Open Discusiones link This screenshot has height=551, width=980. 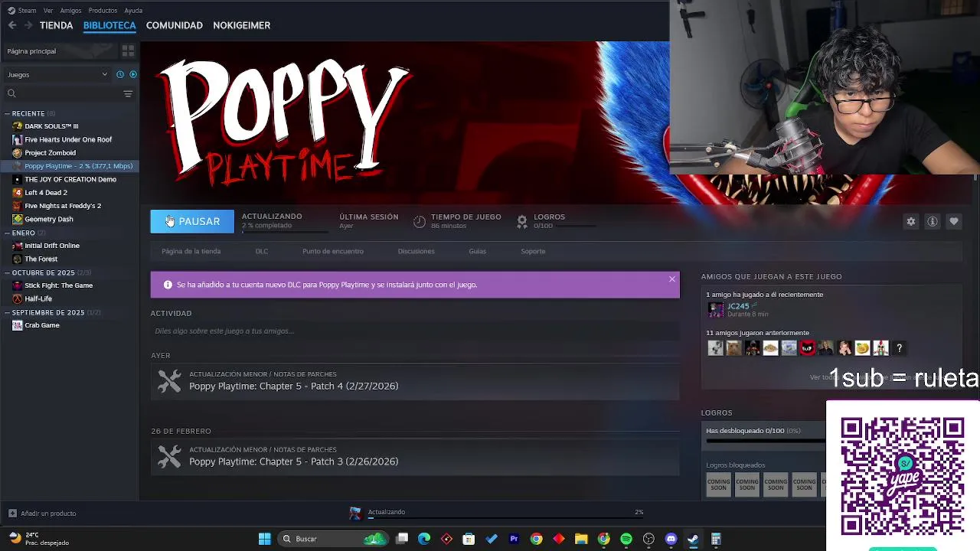coord(416,251)
